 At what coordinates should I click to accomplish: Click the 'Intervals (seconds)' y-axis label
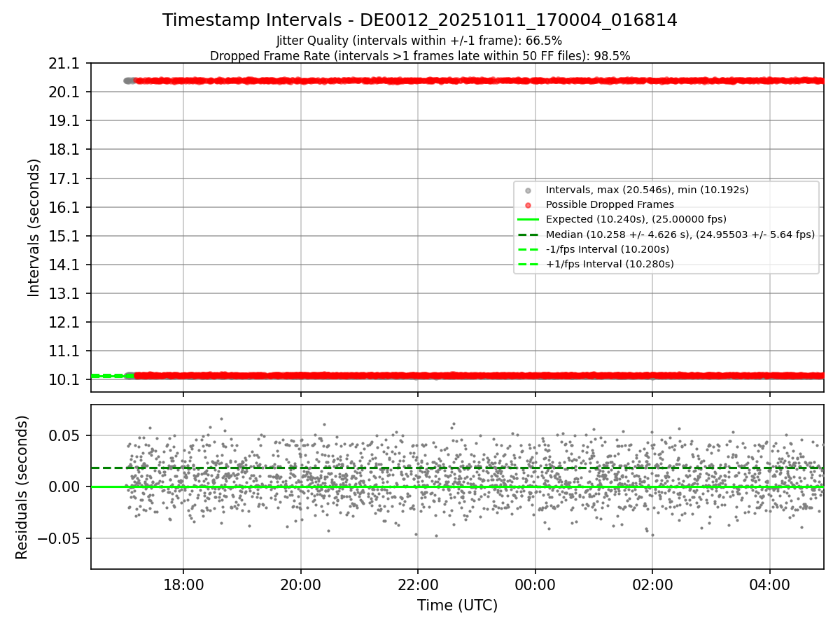(34, 227)
